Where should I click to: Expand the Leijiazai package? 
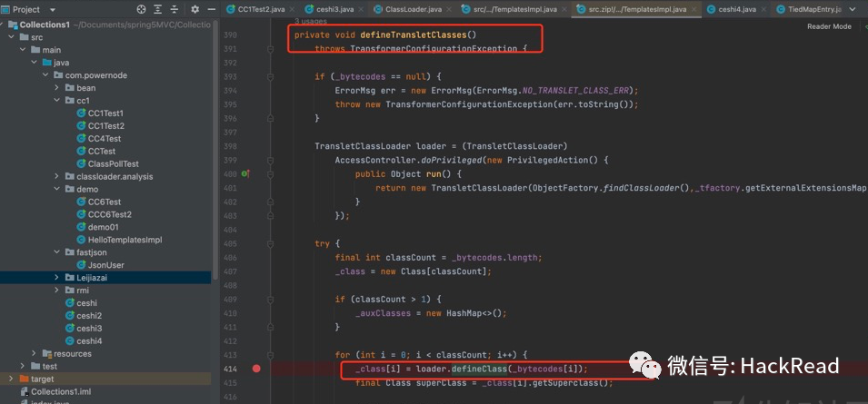(x=56, y=278)
